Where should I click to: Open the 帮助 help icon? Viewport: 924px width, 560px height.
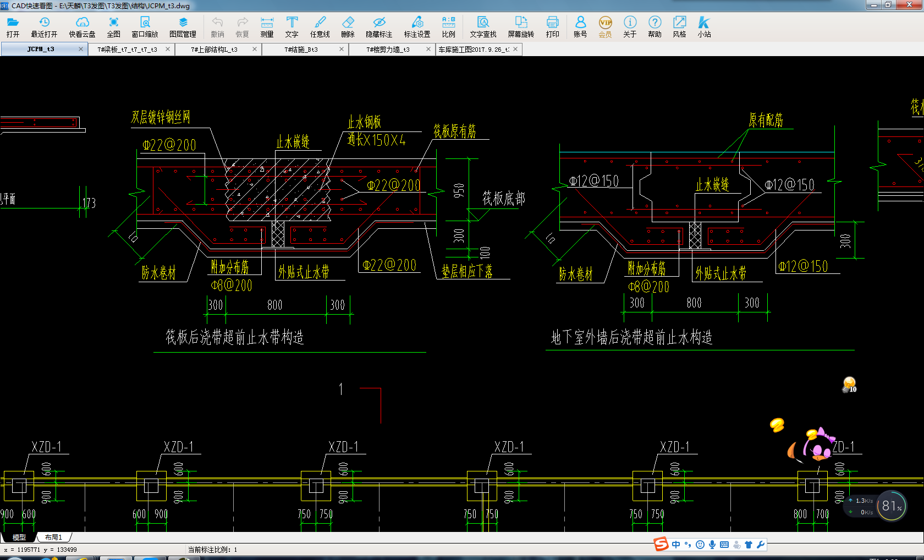pos(654,26)
